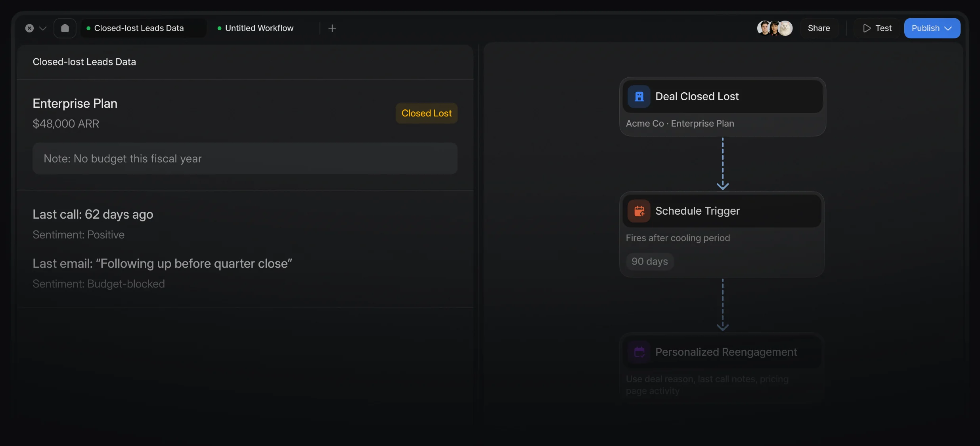
Task: Click the Share button
Action: (x=819, y=28)
